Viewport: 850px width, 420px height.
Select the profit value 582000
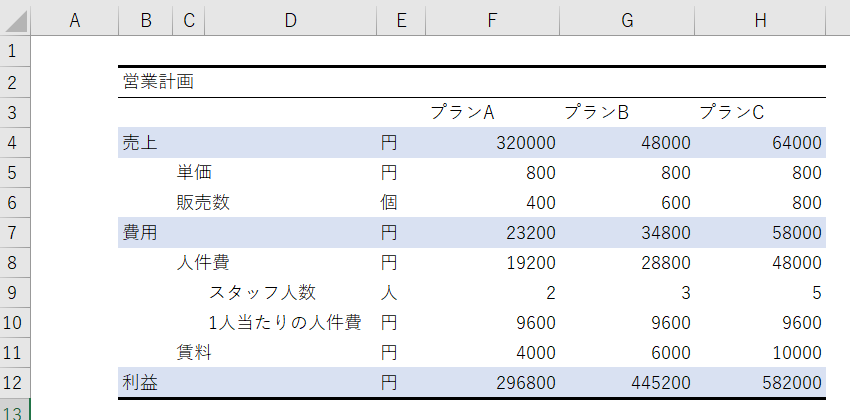coord(792,383)
